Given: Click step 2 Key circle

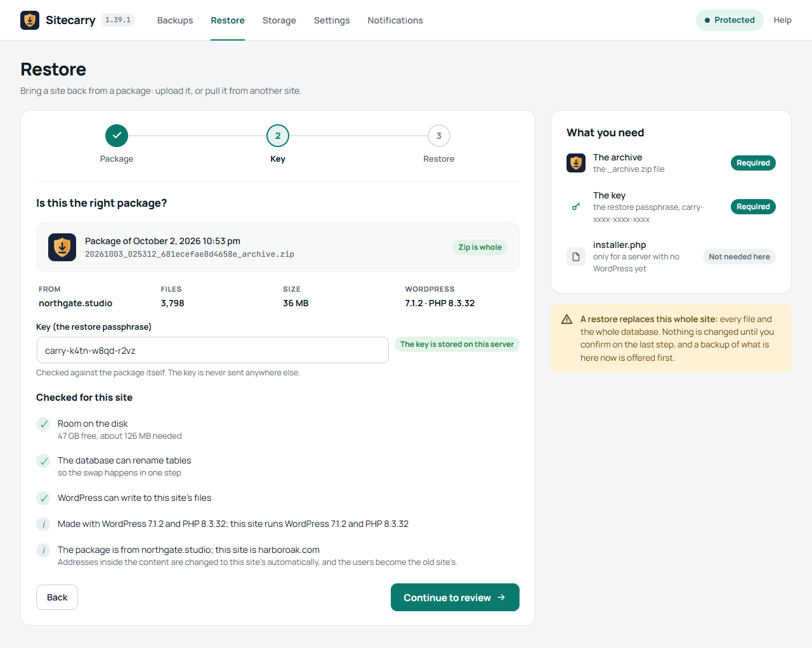Looking at the screenshot, I should (x=278, y=136).
